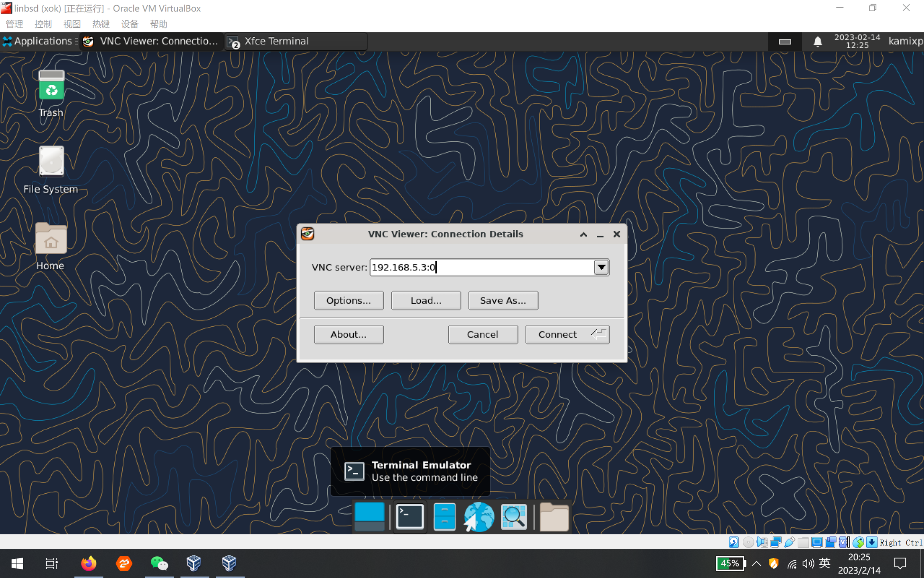Click the Xfce panel workspace switcher
The image size is (924, 578).
coord(785,41)
